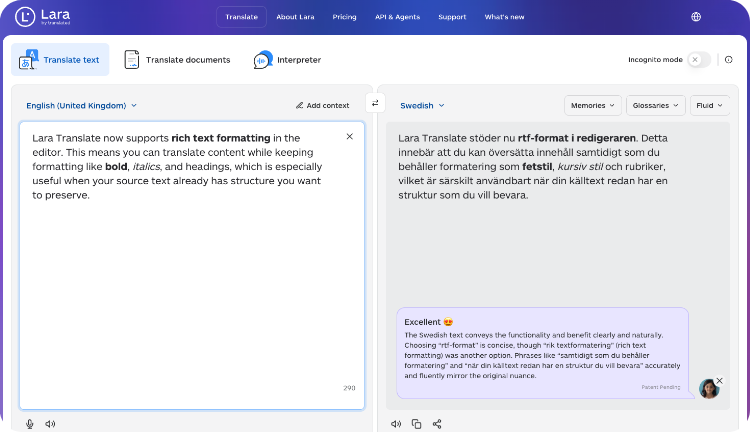Open the Interpreter tab
Viewport: 750px width, 432px height.
click(x=288, y=60)
